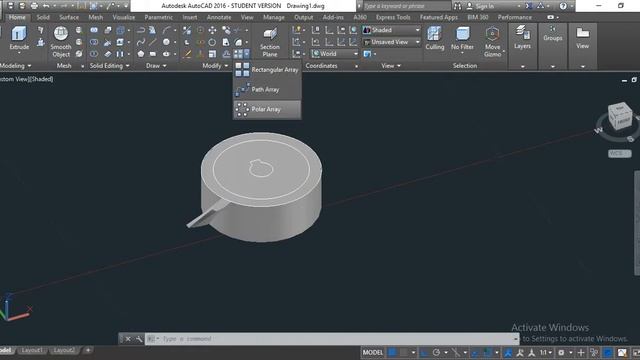Screen dimensions: 640x360
Task: Click the array tool icon in Modify
Action: click(x=238, y=54)
